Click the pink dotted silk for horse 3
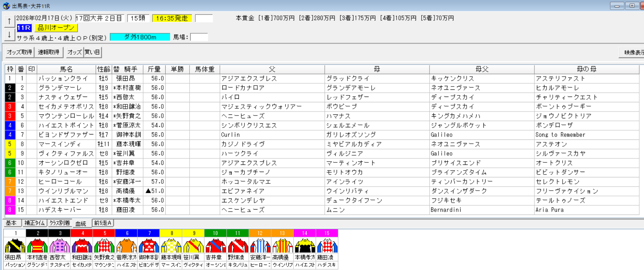 pyautogui.click(x=60, y=246)
